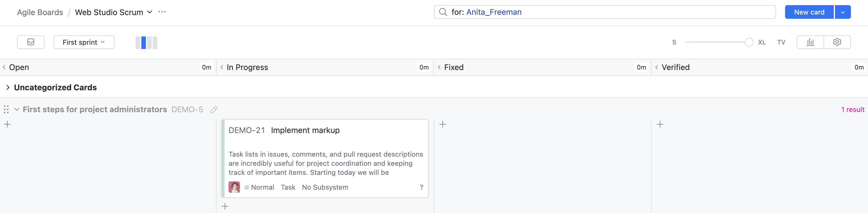Open the New card dropdown arrow
868x213 pixels.
(x=843, y=12)
